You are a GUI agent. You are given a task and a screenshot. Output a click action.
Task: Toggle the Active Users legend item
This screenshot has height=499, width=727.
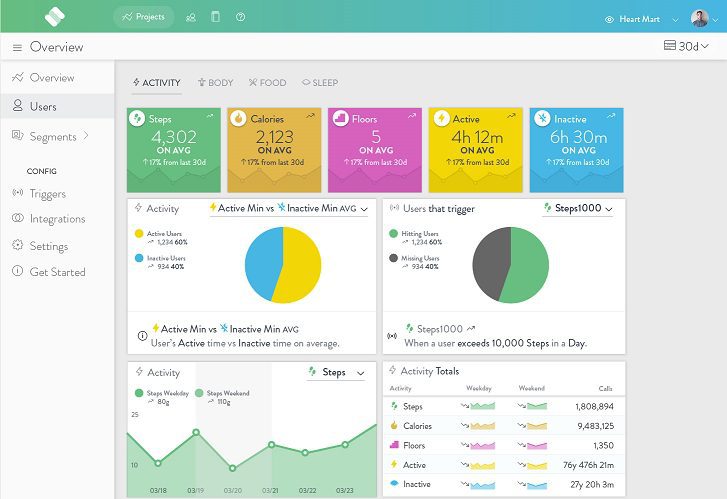160,237
